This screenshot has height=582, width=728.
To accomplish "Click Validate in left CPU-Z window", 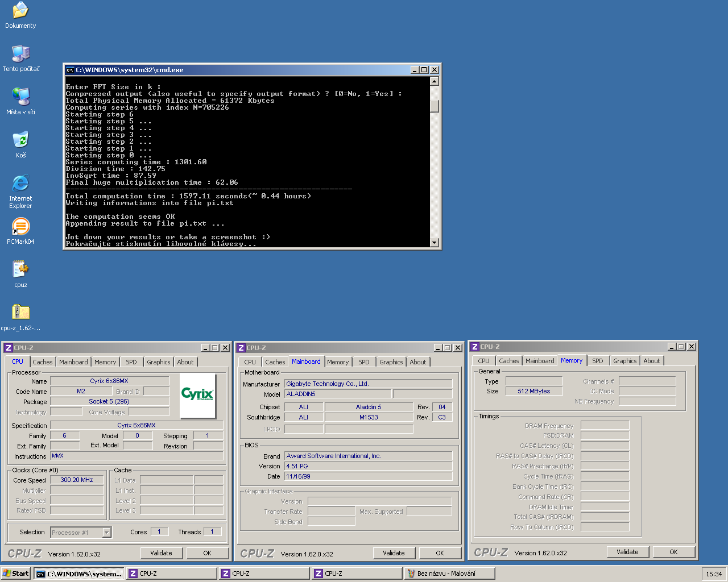I will click(x=162, y=553).
